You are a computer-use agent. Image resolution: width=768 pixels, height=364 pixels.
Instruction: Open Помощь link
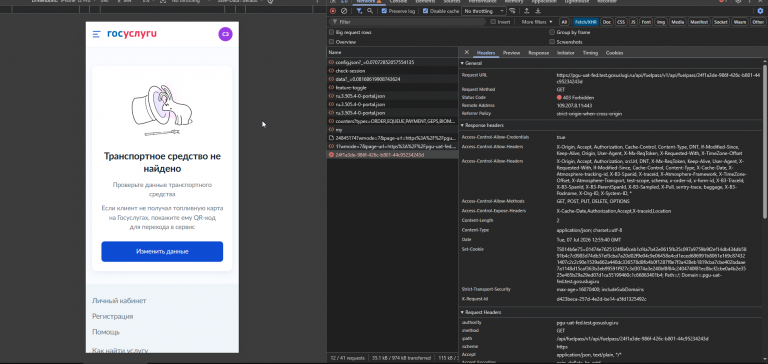(106, 332)
